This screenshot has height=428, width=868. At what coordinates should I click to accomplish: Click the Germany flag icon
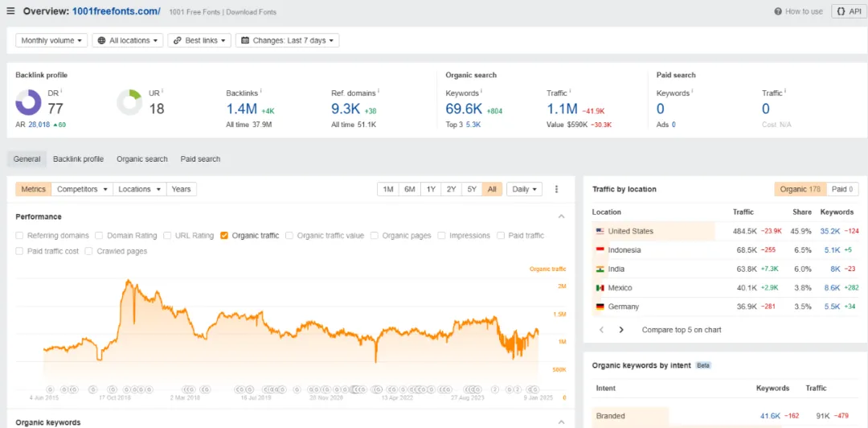point(600,307)
